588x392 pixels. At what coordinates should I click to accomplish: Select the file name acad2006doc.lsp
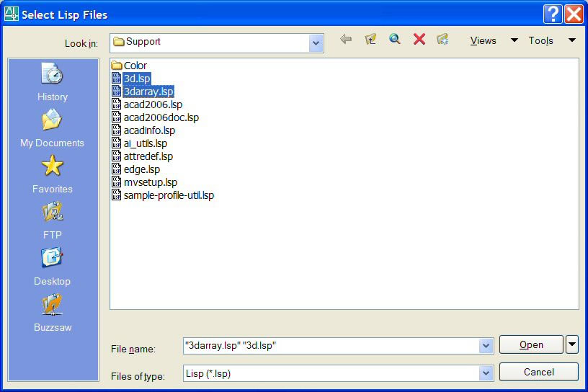[x=161, y=117]
